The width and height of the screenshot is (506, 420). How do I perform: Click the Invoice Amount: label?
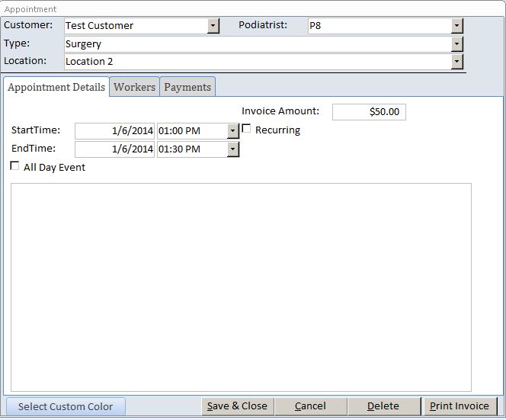280,111
